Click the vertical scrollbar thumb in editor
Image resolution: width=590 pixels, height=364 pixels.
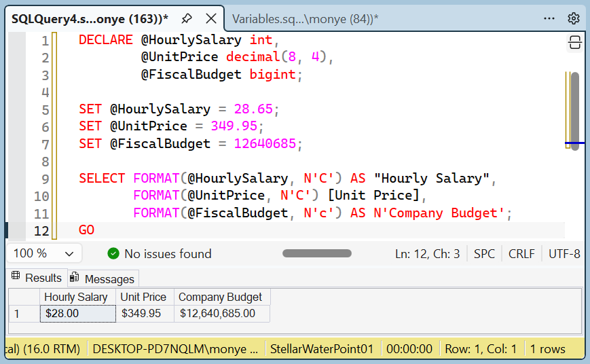coord(575,111)
